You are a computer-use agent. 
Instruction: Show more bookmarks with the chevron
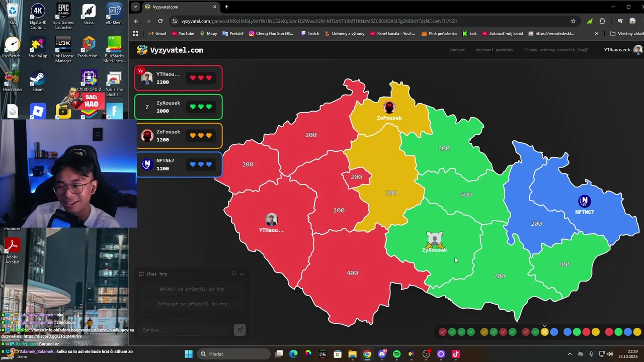(x=597, y=34)
